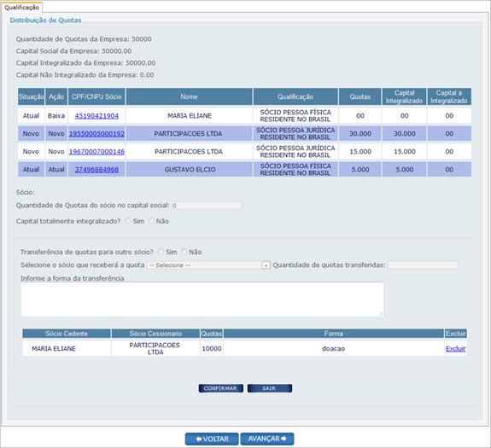Open CPF link 45190421904
The height and width of the screenshot is (448, 491).
click(x=96, y=116)
